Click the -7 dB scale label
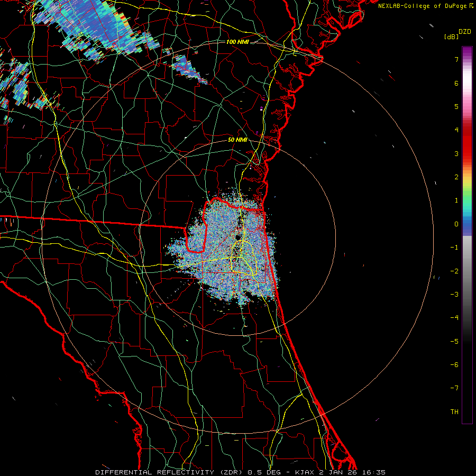Viewport: 476px width, 476px height. click(x=454, y=388)
